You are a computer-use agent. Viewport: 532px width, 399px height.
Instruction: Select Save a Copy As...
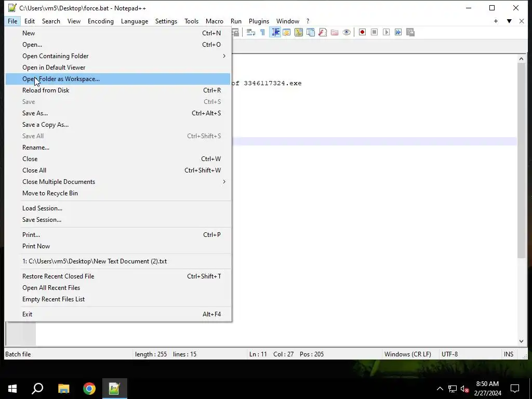pyautogui.click(x=118, y=125)
